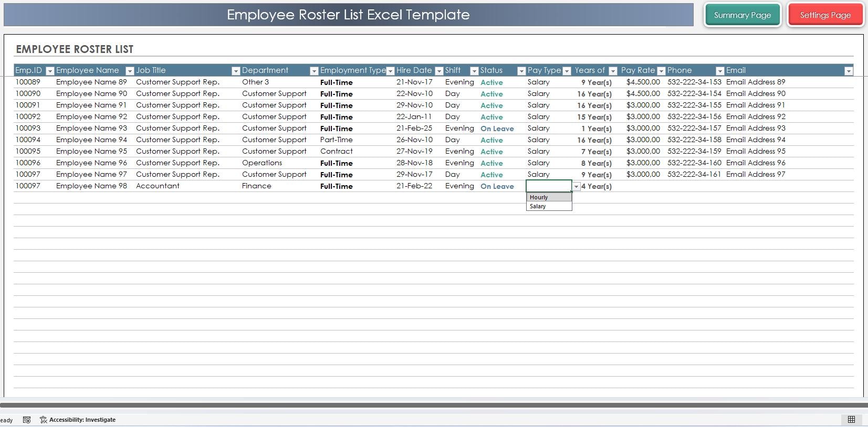Screen dimensions: 868x427
Task: Select the 'Contract' employment type cell
Action: tap(337, 151)
